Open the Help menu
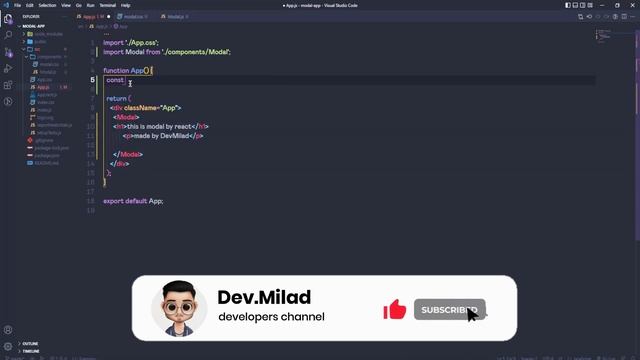This screenshot has width=640, height=360. (x=125, y=5)
